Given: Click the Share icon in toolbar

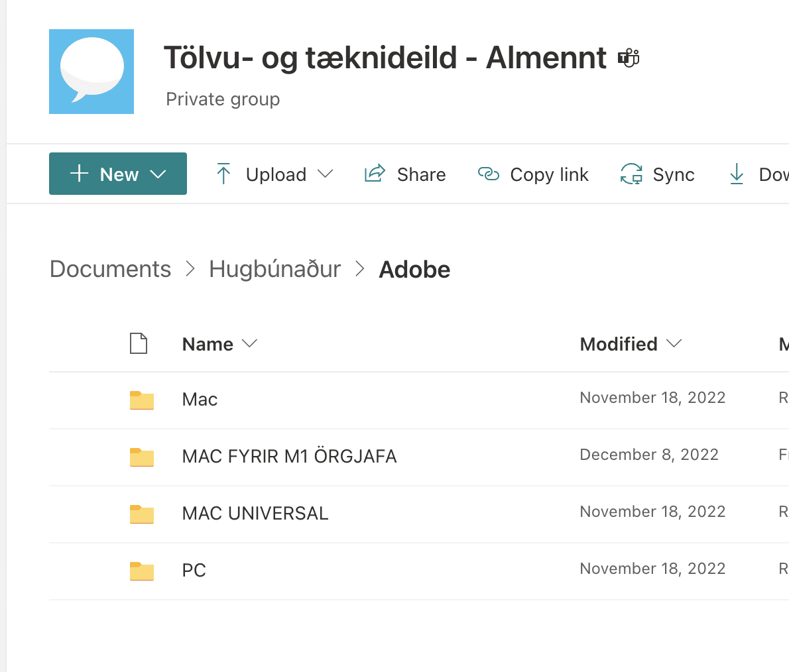Looking at the screenshot, I should tap(375, 174).
